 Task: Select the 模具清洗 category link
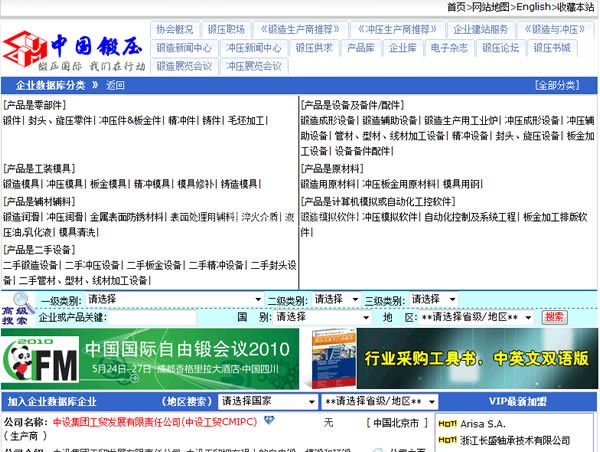77,232
